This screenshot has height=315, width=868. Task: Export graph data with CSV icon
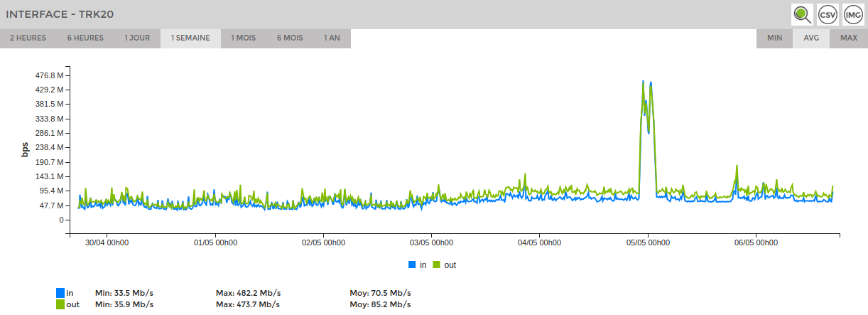pos(828,14)
